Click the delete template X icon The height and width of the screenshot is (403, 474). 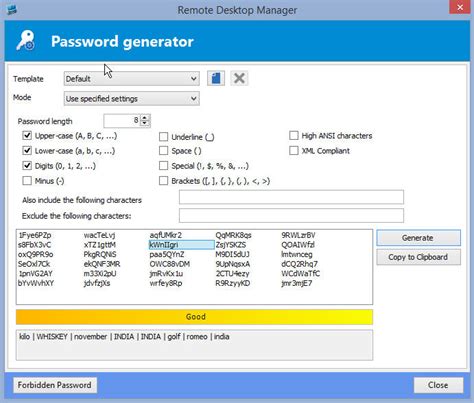(x=239, y=79)
